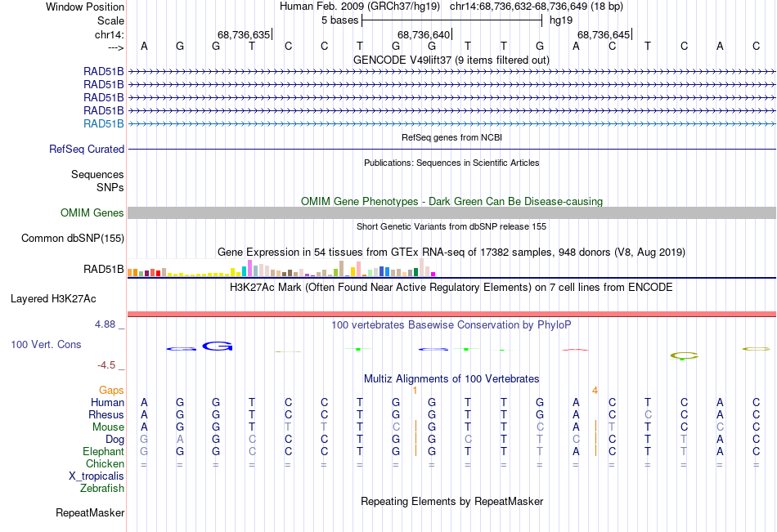Click the 68,736,640 coordinate marker

[424, 34]
